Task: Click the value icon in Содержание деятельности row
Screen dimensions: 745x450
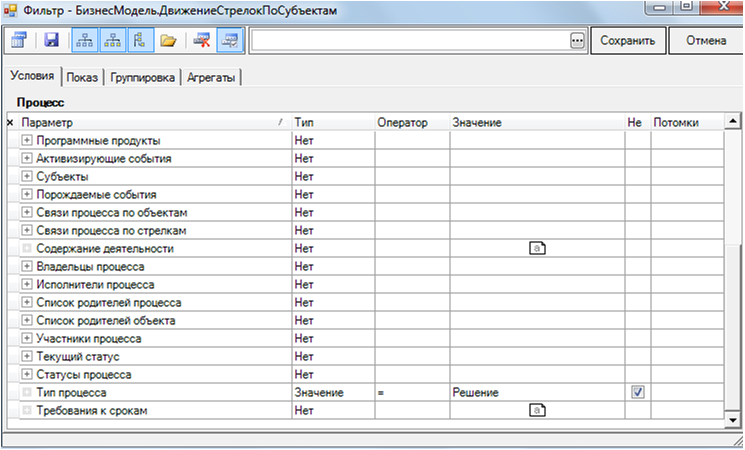Action: 537,249
